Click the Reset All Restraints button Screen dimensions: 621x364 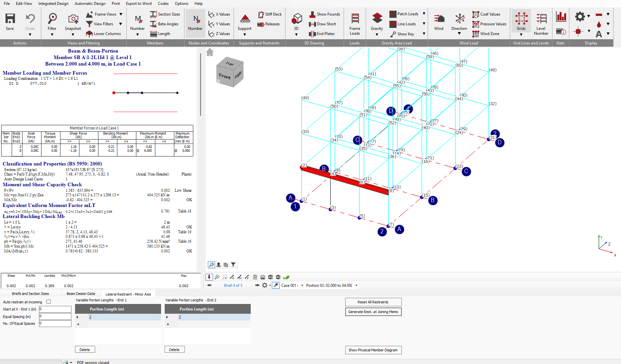click(x=373, y=302)
